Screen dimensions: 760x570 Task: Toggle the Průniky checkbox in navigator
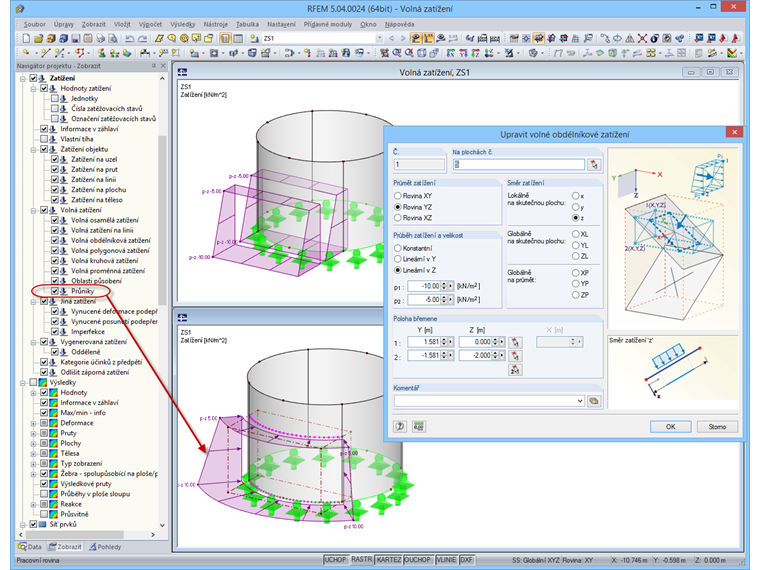pos(55,291)
